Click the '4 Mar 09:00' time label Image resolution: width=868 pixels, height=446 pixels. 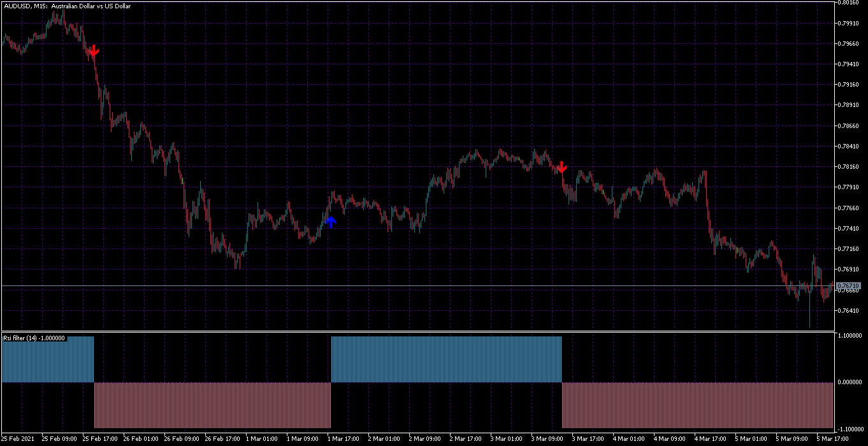[671, 439]
